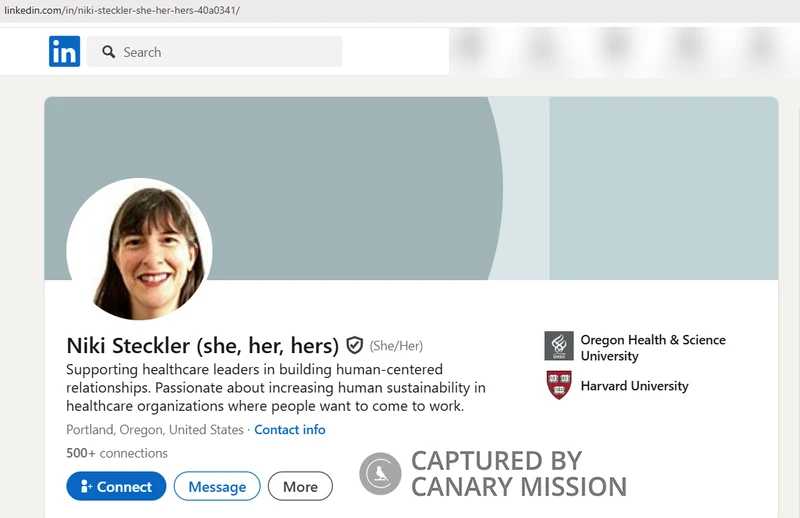This screenshot has height=518, width=800.
Task: Focus the LinkedIn Search field
Action: 214,52
